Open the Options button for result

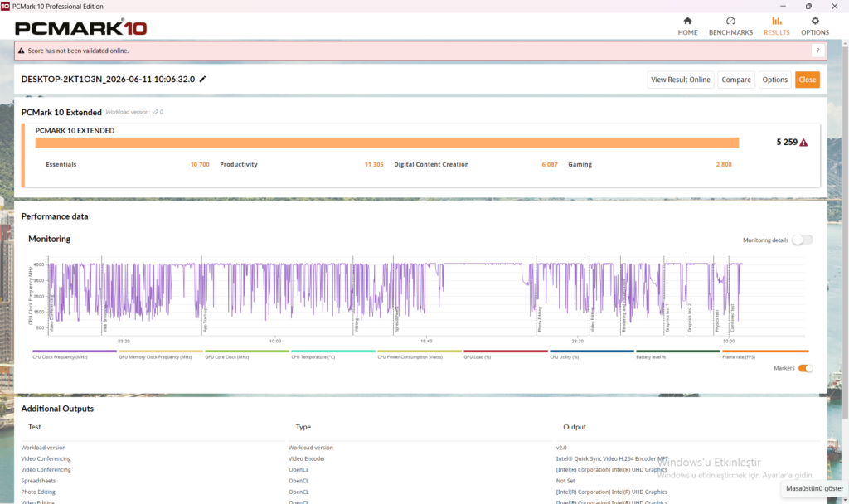coord(775,80)
